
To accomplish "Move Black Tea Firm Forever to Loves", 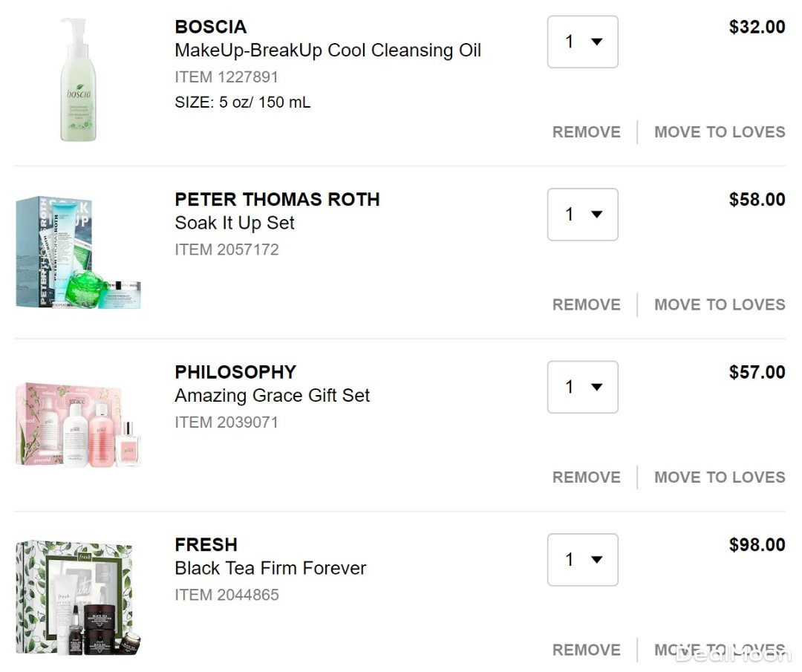I will [719, 650].
